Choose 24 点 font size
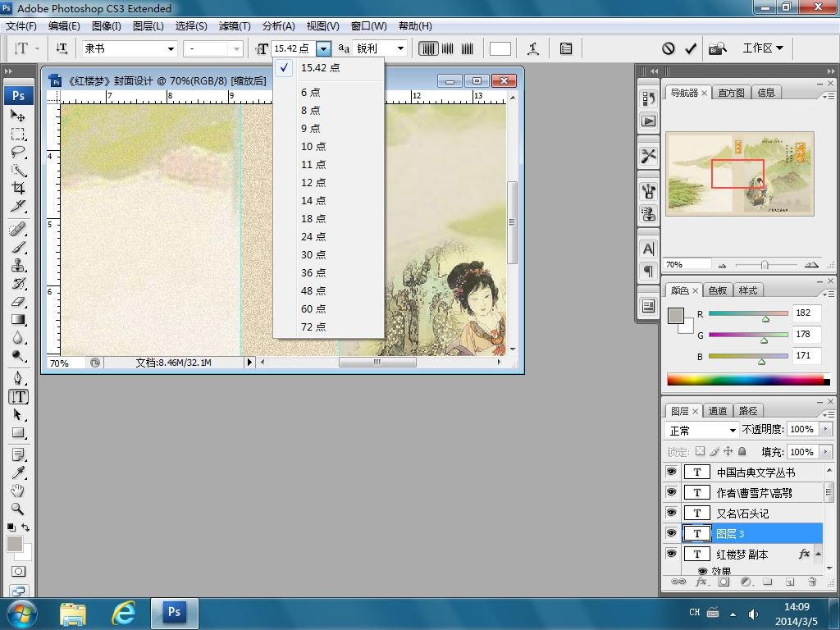840x630 pixels. (x=328, y=237)
